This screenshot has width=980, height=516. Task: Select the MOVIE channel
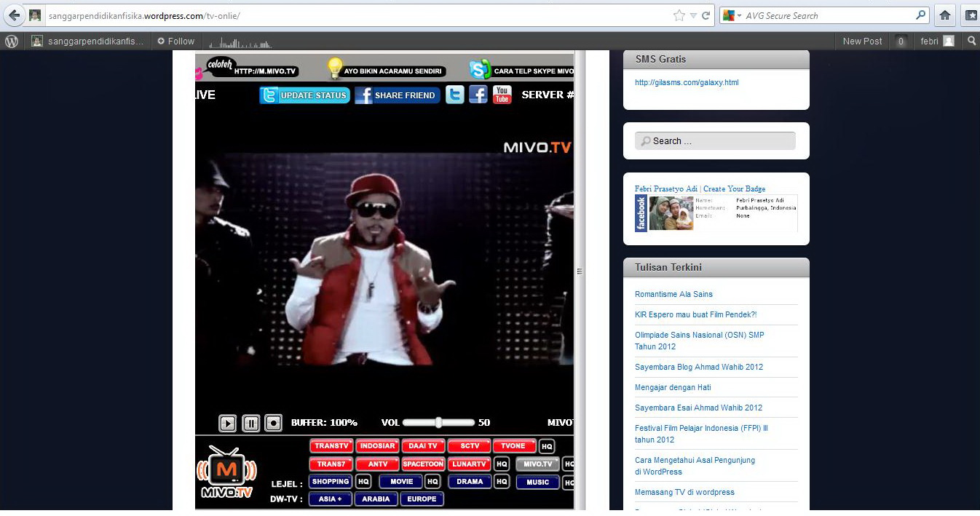tap(401, 482)
